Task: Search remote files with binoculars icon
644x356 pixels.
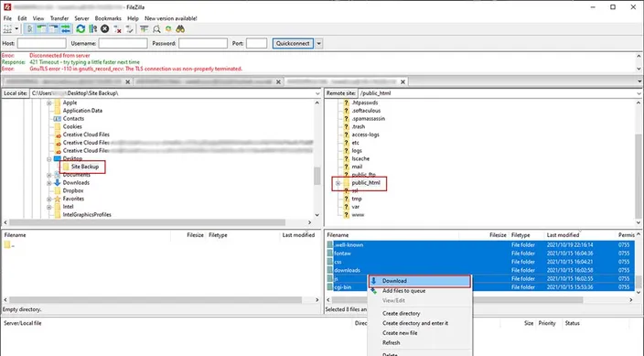Action: tap(180, 28)
